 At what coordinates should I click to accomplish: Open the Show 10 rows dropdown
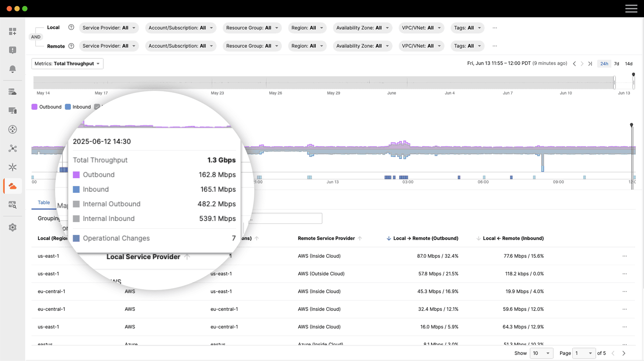pyautogui.click(x=541, y=353)
